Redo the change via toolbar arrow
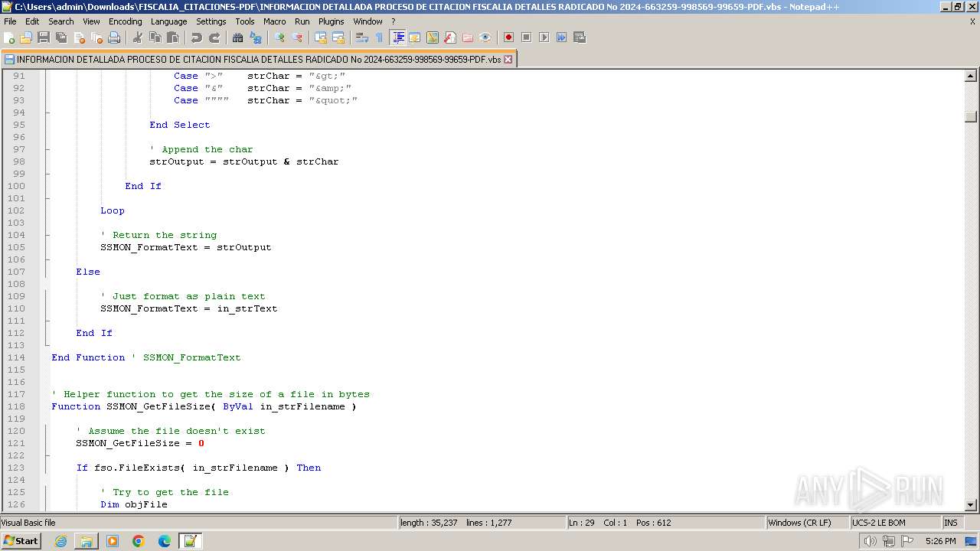The image size is (980, 551). tap(214, 37)
